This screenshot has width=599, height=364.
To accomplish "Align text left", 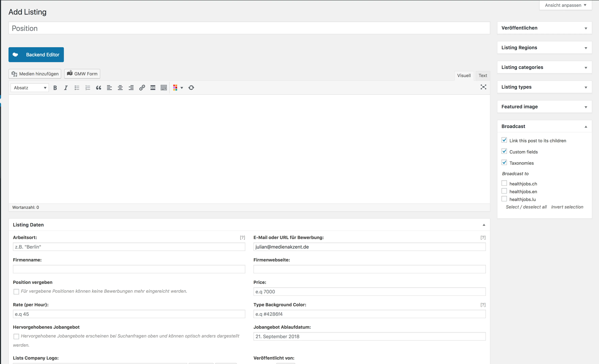I will pos(109,88).
